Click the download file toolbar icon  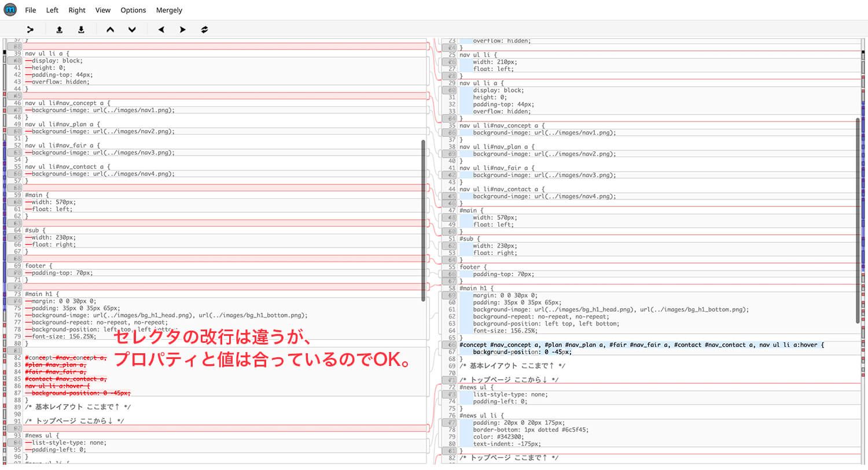tap(81, 29)
